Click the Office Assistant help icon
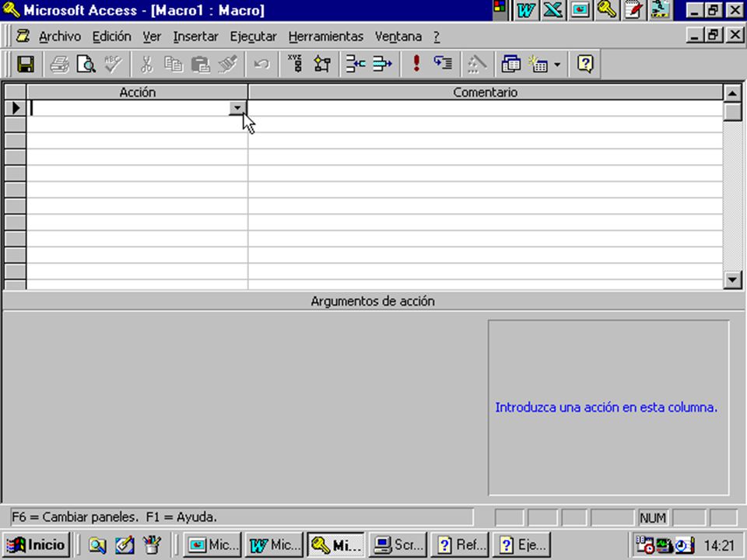This screenshot has width=747, height=560. tap(585, 64)
